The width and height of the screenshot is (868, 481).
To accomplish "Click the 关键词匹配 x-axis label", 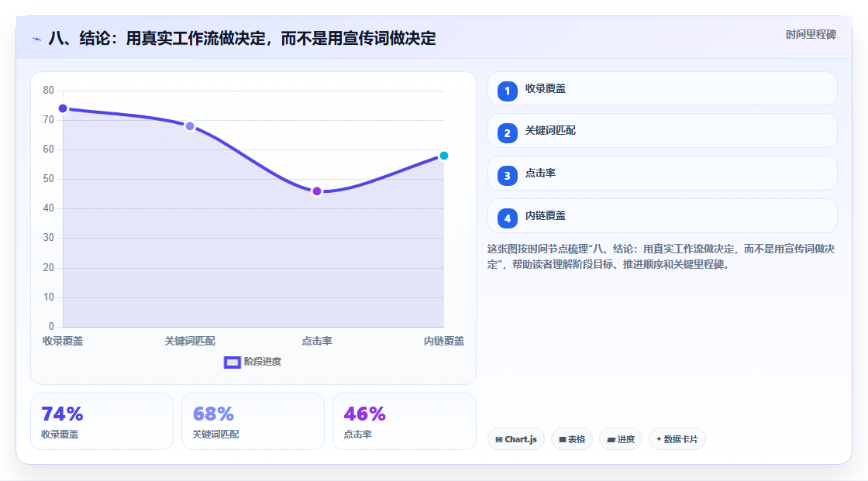I will click(x=190, y=341).
